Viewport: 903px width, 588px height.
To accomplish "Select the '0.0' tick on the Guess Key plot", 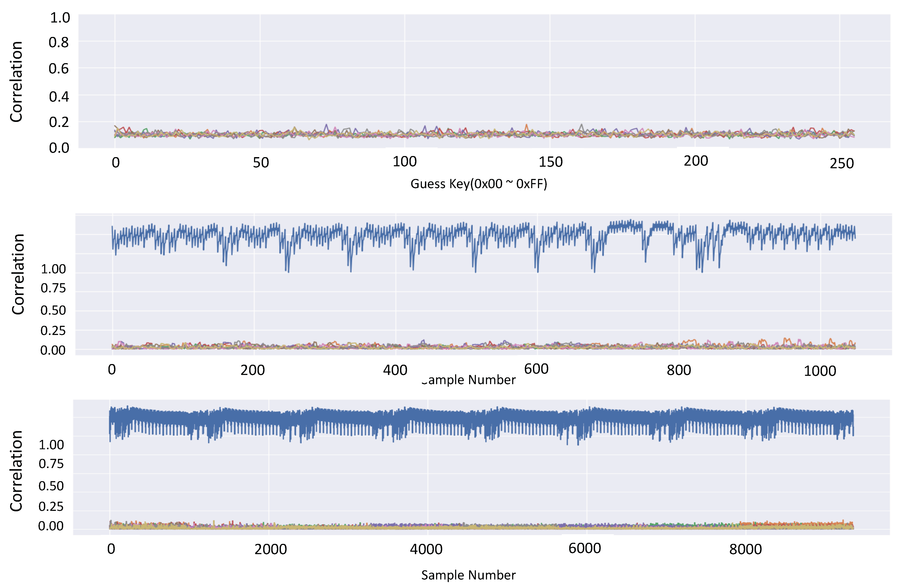I will pyautogui.click(x=59, y=147).
